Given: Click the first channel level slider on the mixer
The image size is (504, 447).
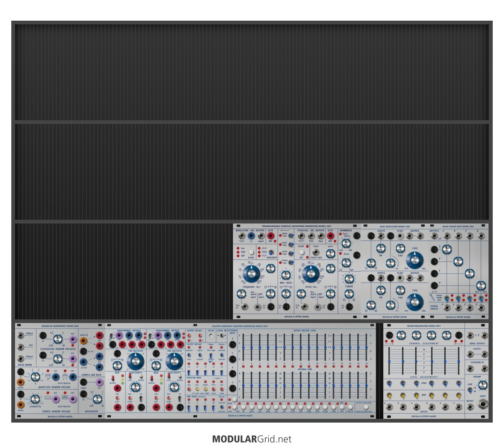Looking at the screenshot, I should pos(389,361).
